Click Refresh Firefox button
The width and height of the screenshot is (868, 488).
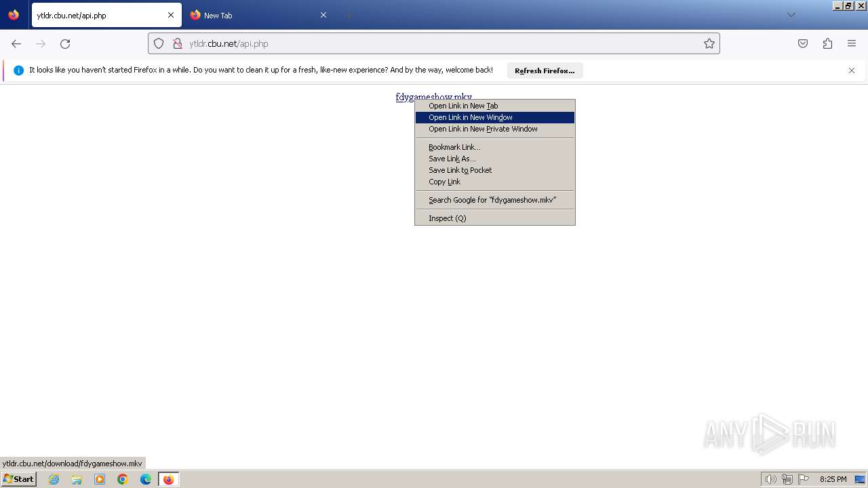[545, 70]
